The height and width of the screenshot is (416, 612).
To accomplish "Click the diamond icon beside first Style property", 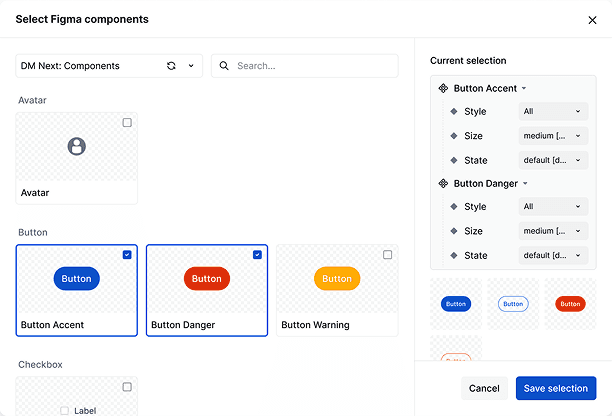I will pyautogui.click(x=454, y=112).
